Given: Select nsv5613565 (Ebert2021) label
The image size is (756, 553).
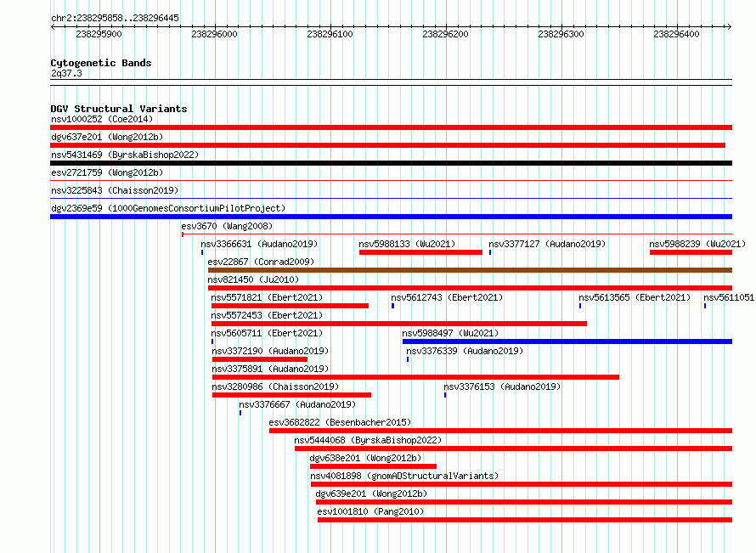Looking at the screenshot, I should pos(635,297).
